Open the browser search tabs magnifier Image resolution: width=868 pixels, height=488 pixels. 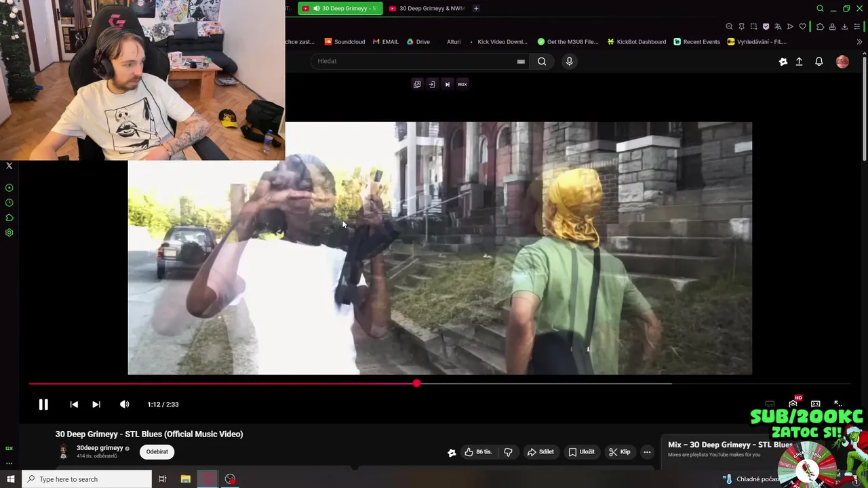click(820, 8)
